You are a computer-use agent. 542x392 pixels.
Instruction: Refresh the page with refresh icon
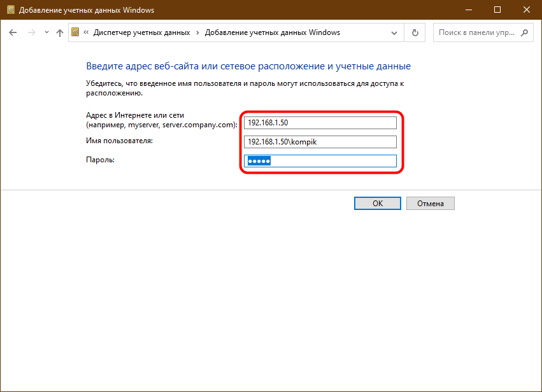pyautogui.click(x=415, y=32)
